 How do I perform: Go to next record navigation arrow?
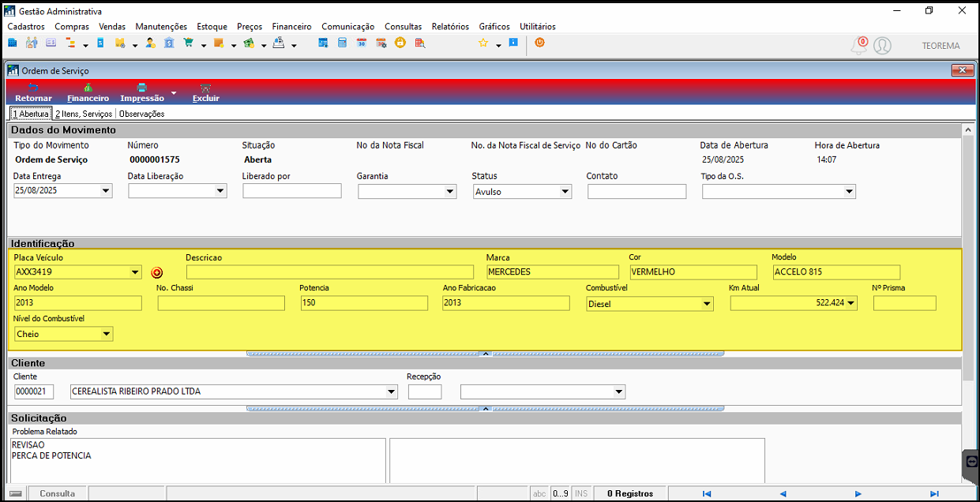858,493
